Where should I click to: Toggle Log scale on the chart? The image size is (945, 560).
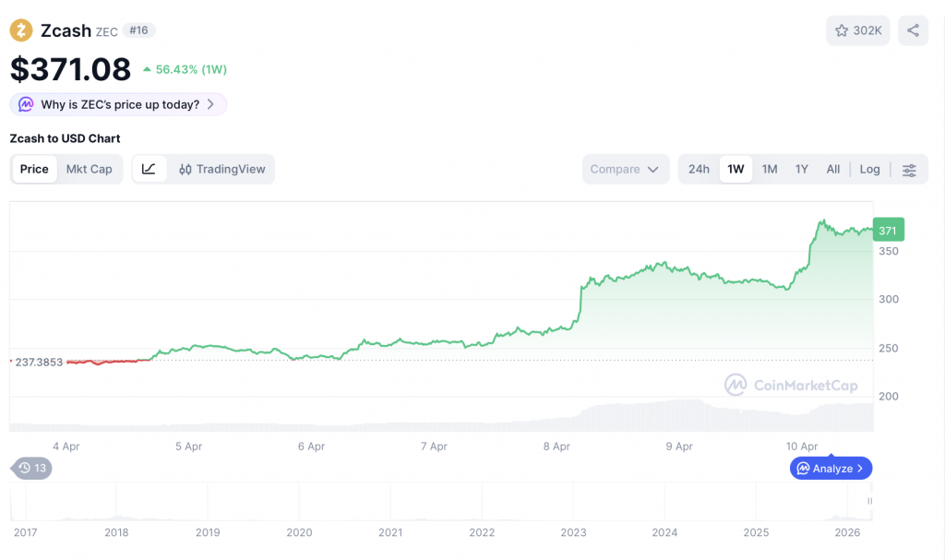click(x=869, y=169)
